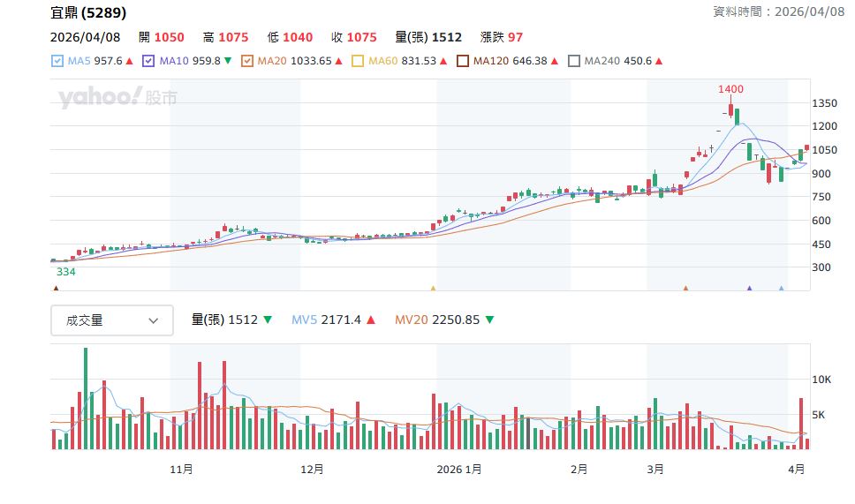Enable the MA120 moving average checkbox

pos(462,61)
